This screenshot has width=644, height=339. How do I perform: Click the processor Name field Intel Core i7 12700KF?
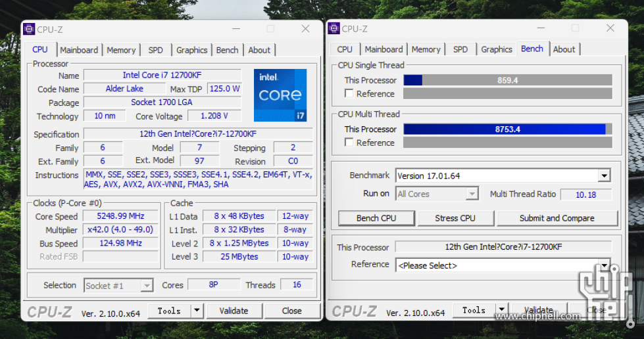coord(162,75)
